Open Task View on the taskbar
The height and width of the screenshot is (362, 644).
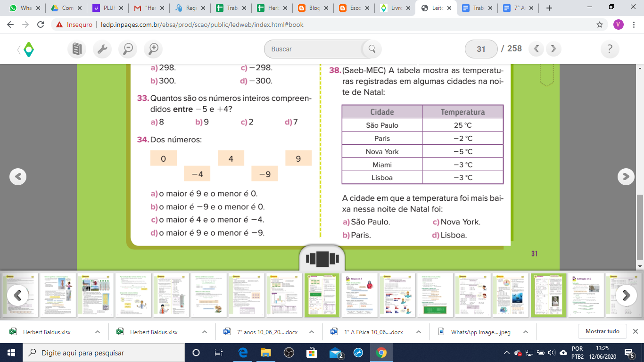point(219,353)
